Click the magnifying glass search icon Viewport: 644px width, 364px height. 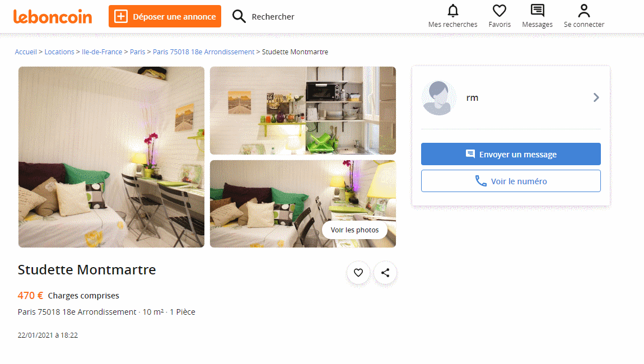[x=239, y=16]
